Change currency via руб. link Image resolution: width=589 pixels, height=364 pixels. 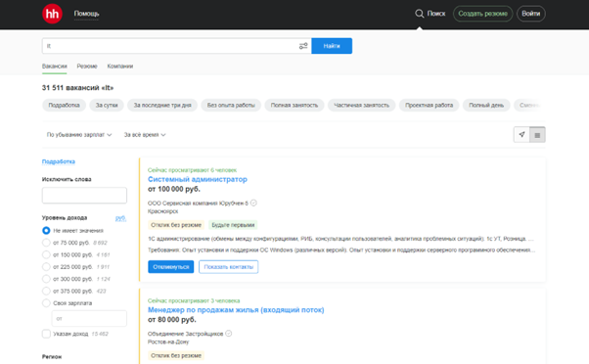click(x=120, y=218)
